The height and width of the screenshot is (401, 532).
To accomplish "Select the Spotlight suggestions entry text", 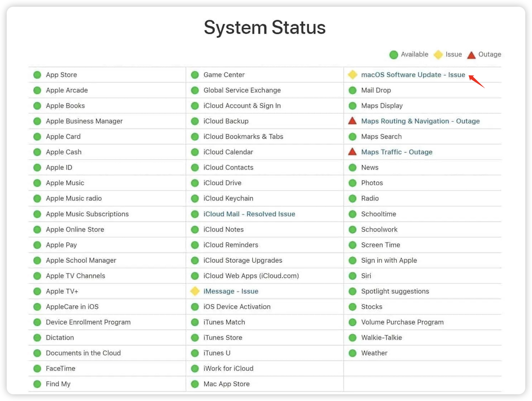I will tap(395, 291).
